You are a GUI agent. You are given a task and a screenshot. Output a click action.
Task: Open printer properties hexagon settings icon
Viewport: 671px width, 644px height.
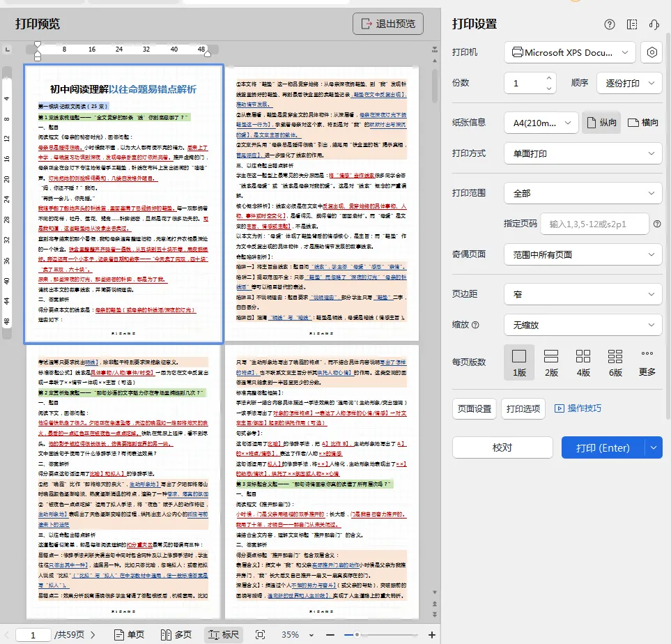coord(651,52)
